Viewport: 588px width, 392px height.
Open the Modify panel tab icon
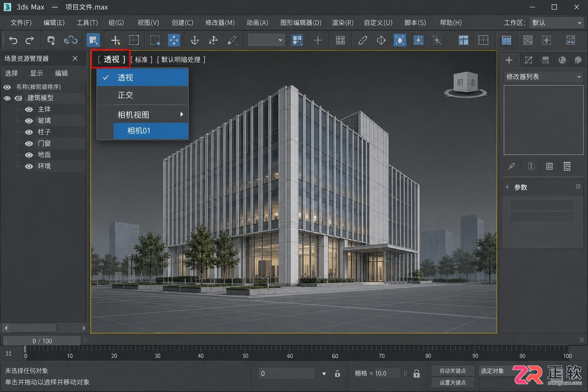tap(528, 60)
